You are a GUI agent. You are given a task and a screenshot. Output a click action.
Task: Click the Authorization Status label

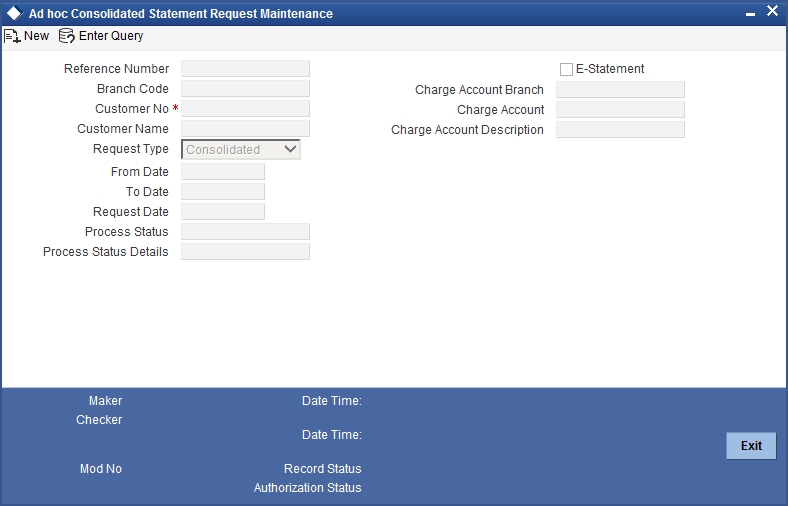[x=308, y=488]
